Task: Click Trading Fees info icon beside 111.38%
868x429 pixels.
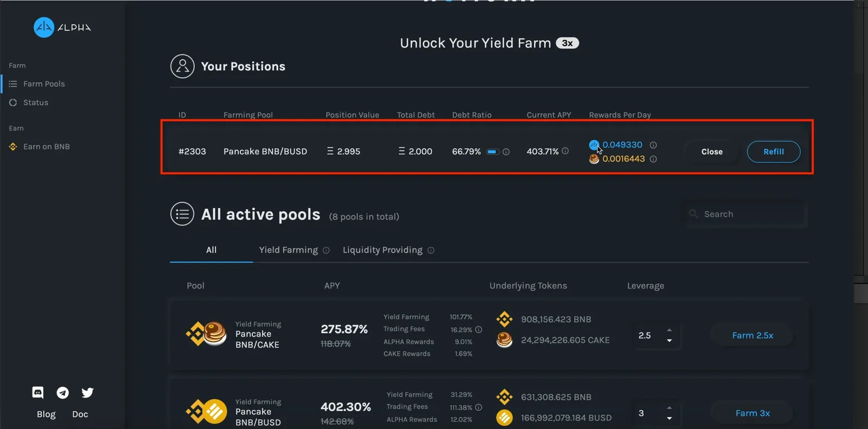Action: click(x=478, y=407)
